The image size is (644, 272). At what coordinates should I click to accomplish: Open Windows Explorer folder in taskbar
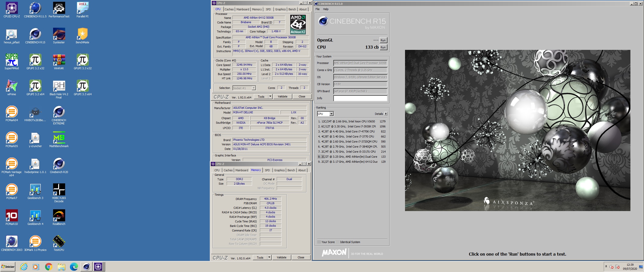pyautogui.click(x=61, y=267)
